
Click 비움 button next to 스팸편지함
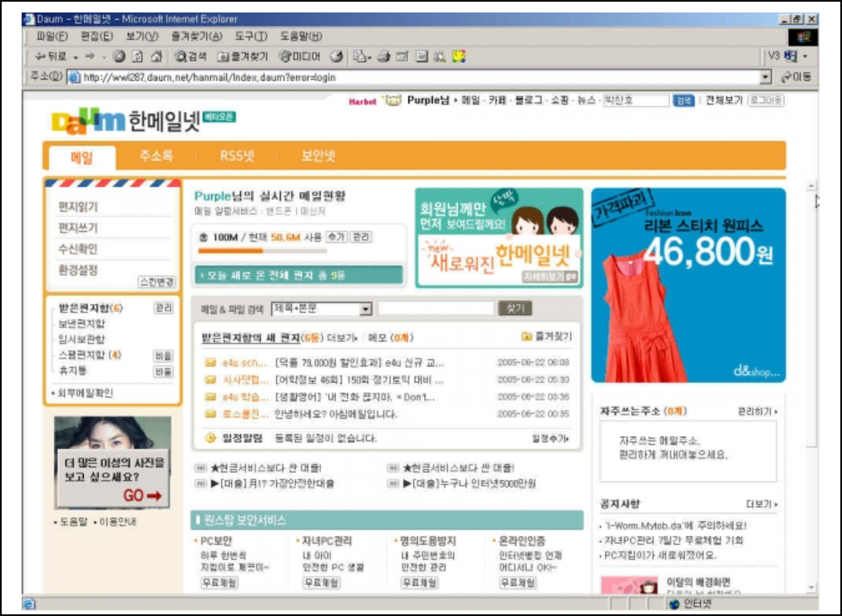tap(163, 356)
